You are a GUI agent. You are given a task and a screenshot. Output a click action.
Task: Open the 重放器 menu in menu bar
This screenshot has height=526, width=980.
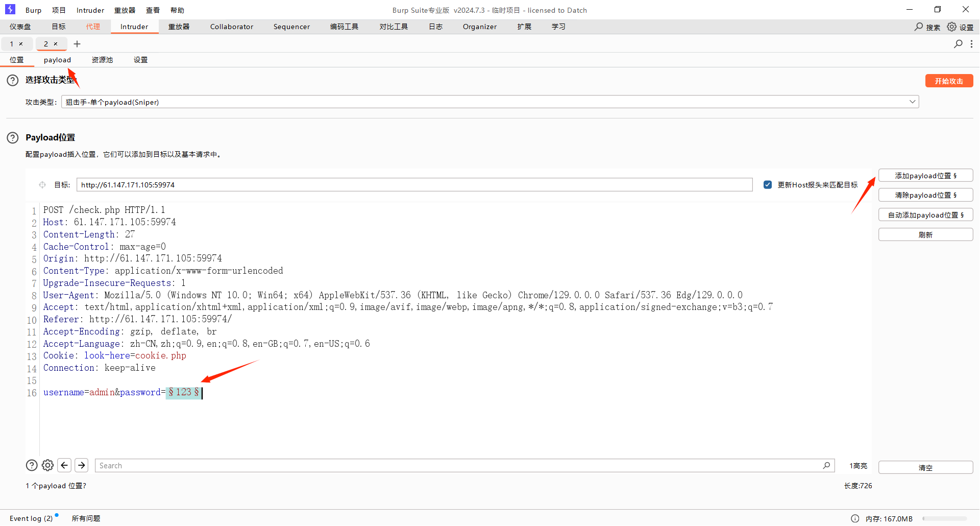[x=125, y=10]
